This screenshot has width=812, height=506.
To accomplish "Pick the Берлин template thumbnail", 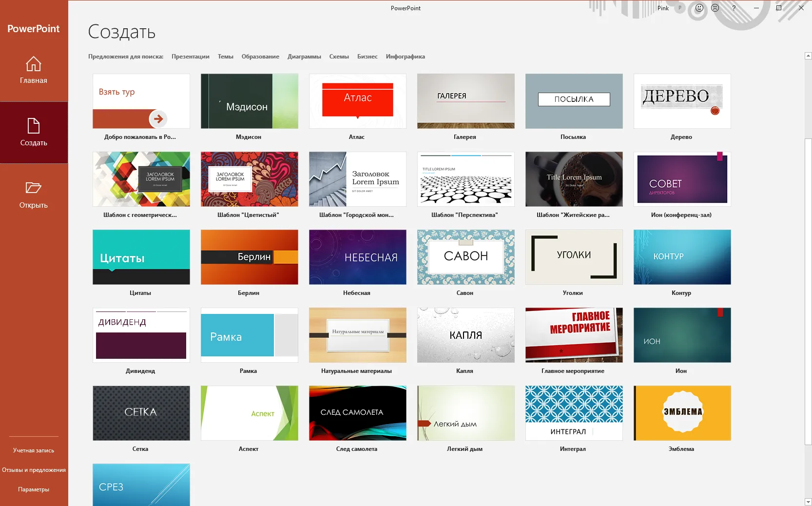I will coord(250,257).
